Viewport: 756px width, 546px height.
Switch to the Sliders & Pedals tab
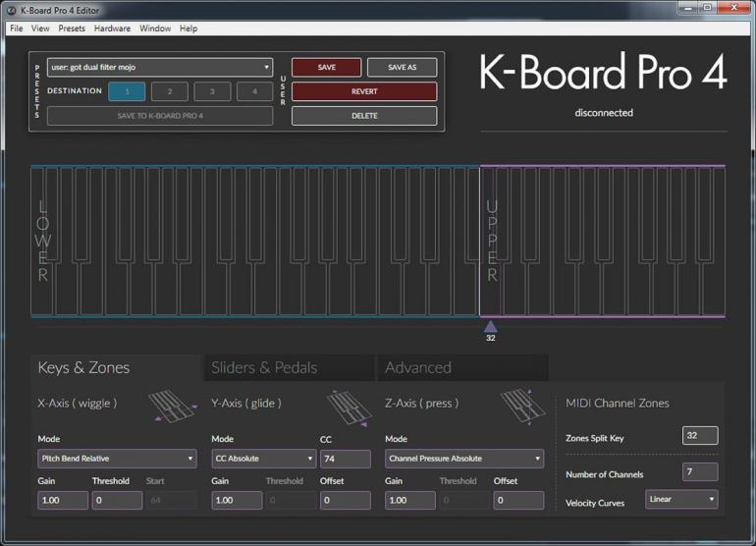tap(290, 367)
